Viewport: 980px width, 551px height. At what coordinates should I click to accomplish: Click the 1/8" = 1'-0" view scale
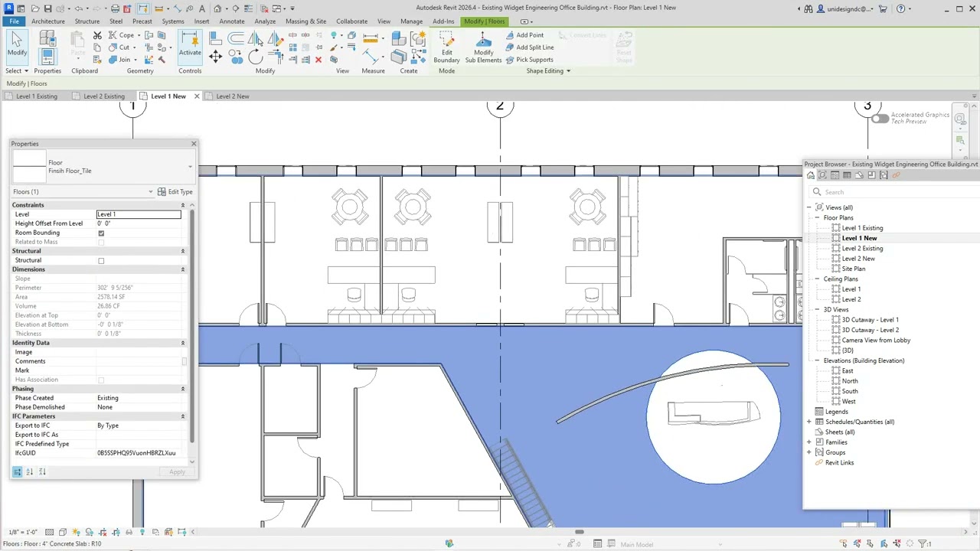(x=21, y=532)
